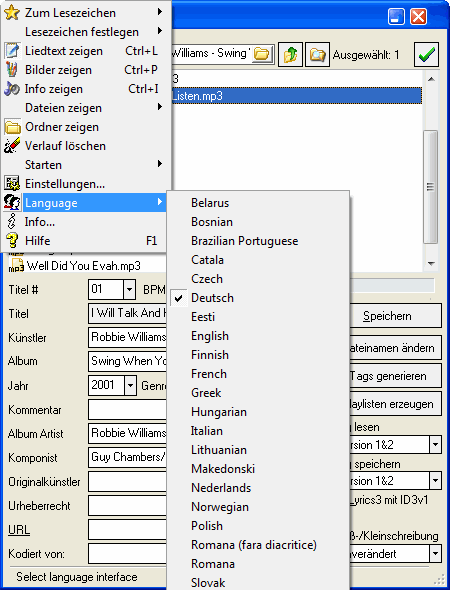450x590 pixels.
Task: Select Catala language
Action: (258, 260)
